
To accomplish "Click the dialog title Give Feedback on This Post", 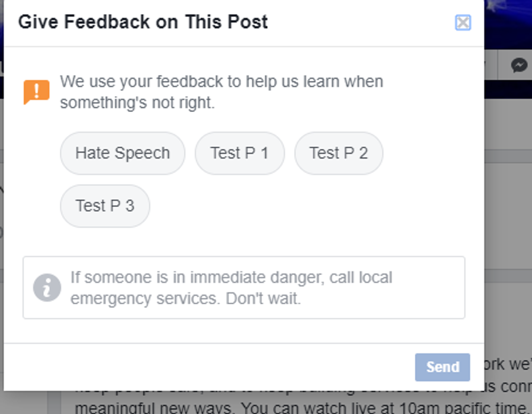I will pyautogui.click(x=143, y=22).
